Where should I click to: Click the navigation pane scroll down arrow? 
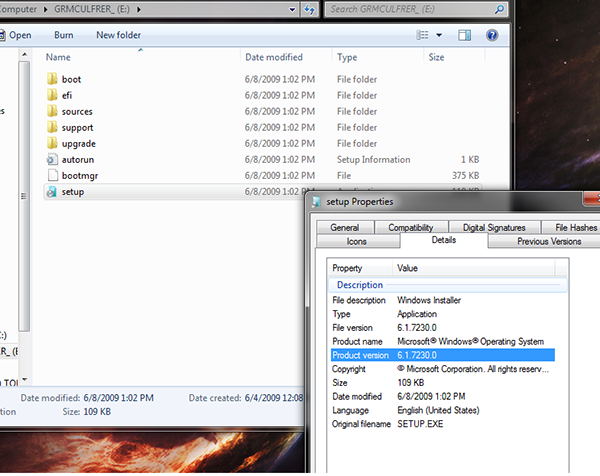(x=24, y=380)
